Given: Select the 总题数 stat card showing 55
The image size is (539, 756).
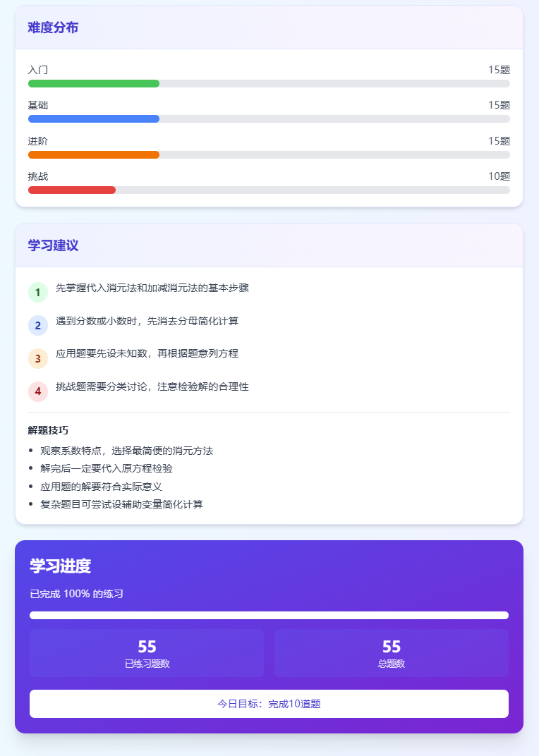Looking at the screenshot, I should (x=391, y=652).
